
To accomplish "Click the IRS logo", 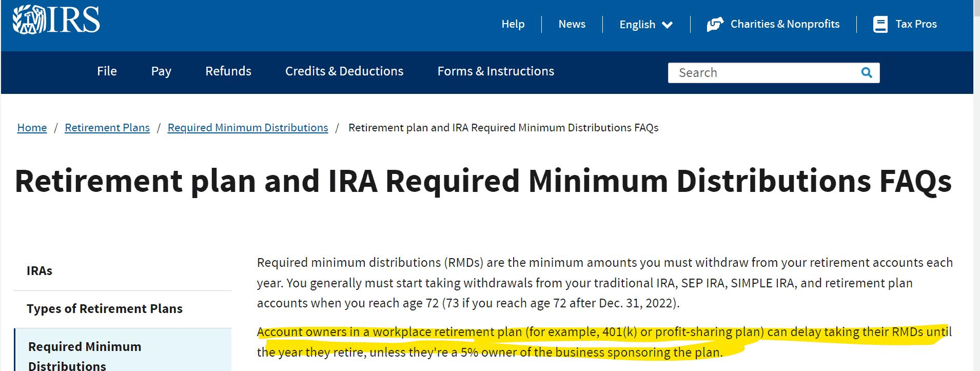I will (x=56, y=20).
